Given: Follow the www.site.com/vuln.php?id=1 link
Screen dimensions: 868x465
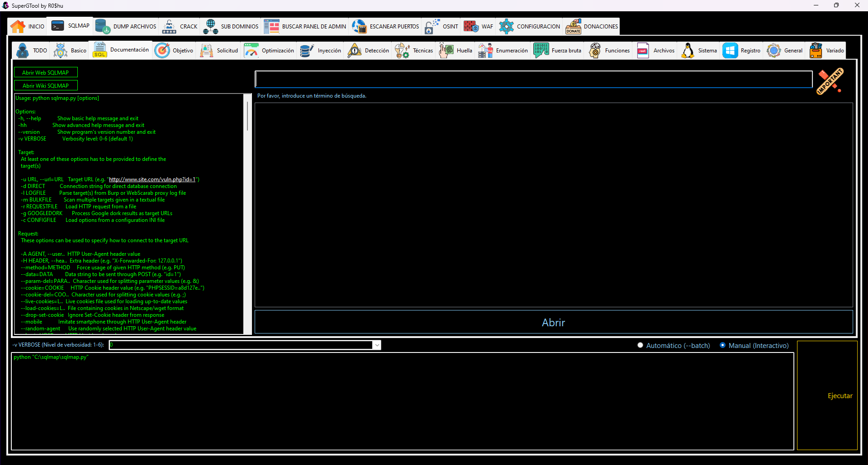Looking at the screenshot, I should 152,179.
